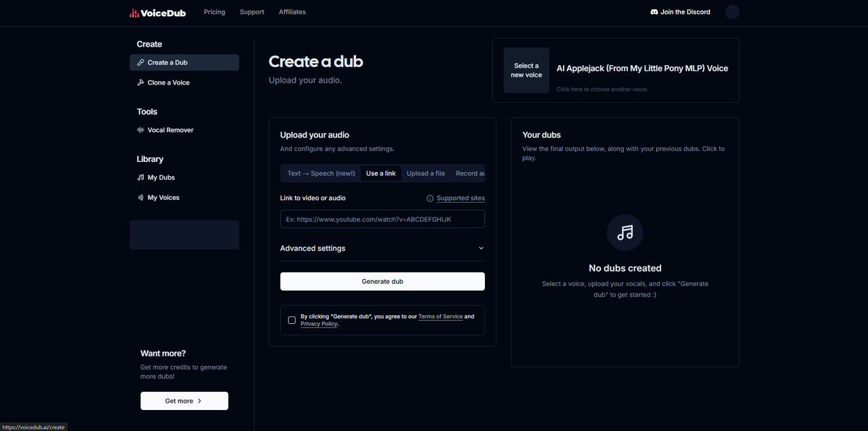Screen dimensions: 868x431
Task: Focus the video or audio link field
Action: click(x=382, y=219)
